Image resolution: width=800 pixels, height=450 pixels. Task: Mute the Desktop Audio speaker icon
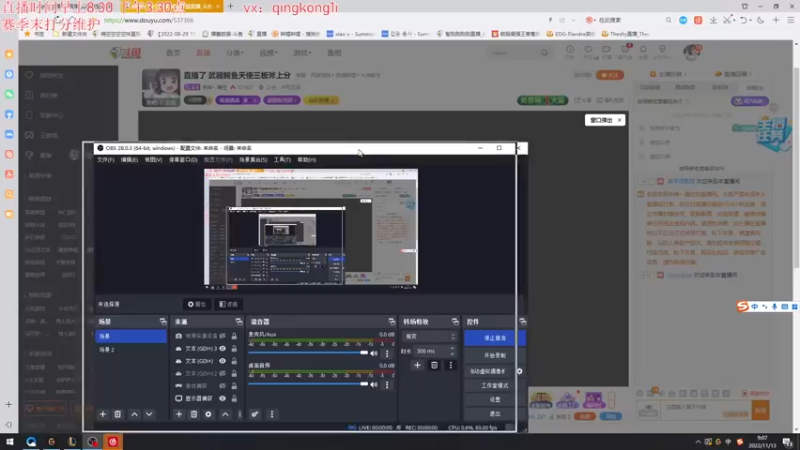pos(374,385)
